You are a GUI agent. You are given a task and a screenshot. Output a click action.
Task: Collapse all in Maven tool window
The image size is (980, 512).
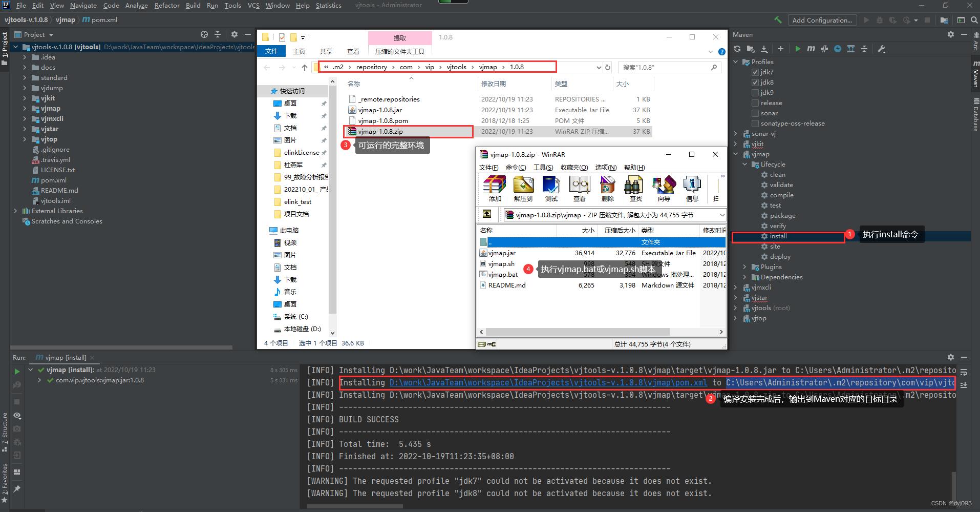864,49
